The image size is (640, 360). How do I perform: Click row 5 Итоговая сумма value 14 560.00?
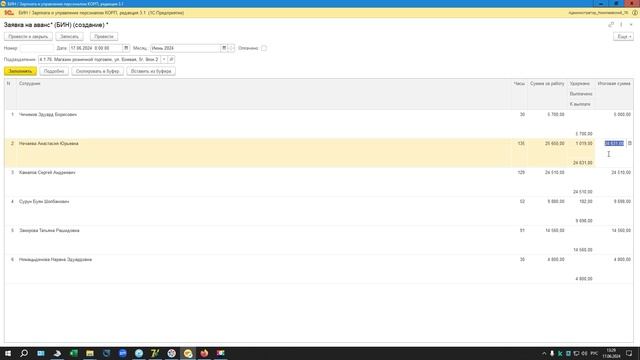coord(621,231)
